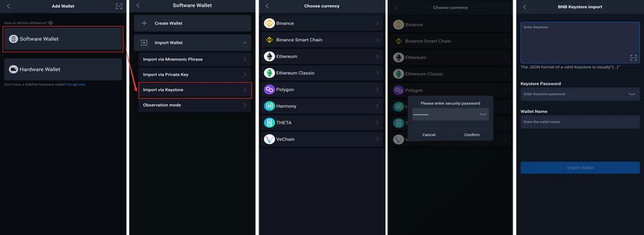Click Confirm in security password dialog
644x235 pixels.
[x=472, y=135]
